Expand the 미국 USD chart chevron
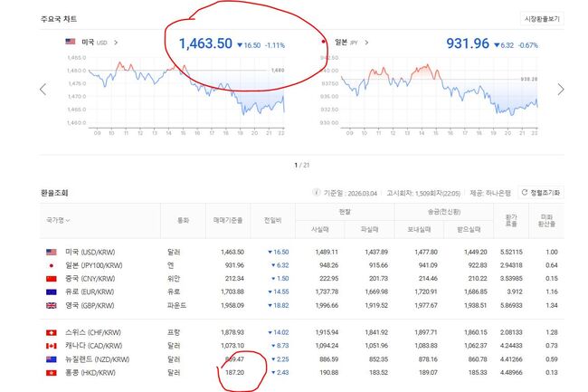Image resolution: width=588 pixels, height=392 pixels. tap(115, 42)
